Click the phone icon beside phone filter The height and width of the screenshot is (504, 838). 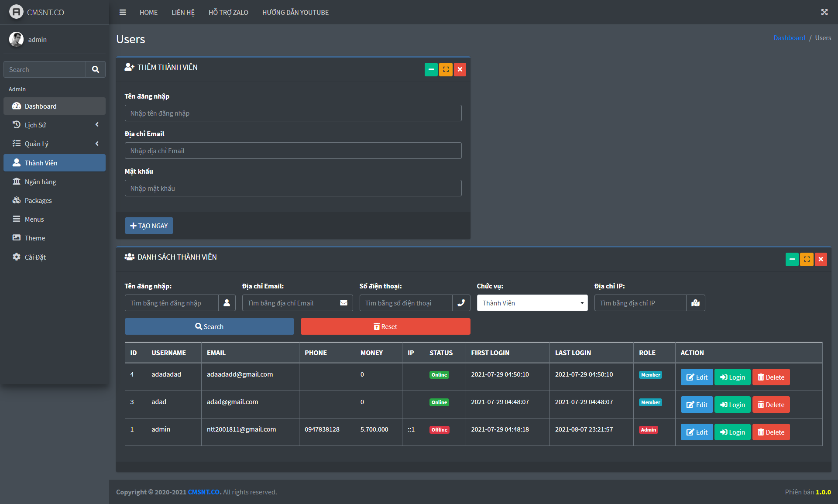pos(461,303)
